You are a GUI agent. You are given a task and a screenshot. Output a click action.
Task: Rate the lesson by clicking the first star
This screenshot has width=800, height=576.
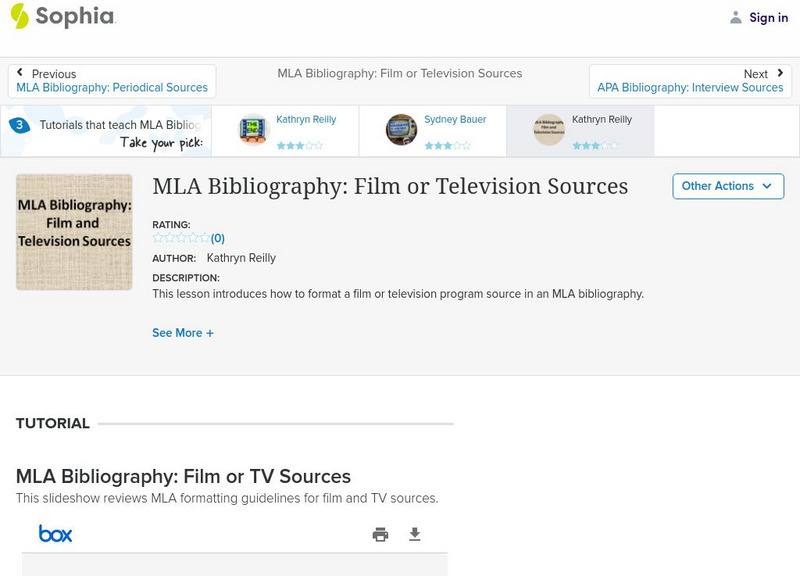155,238
